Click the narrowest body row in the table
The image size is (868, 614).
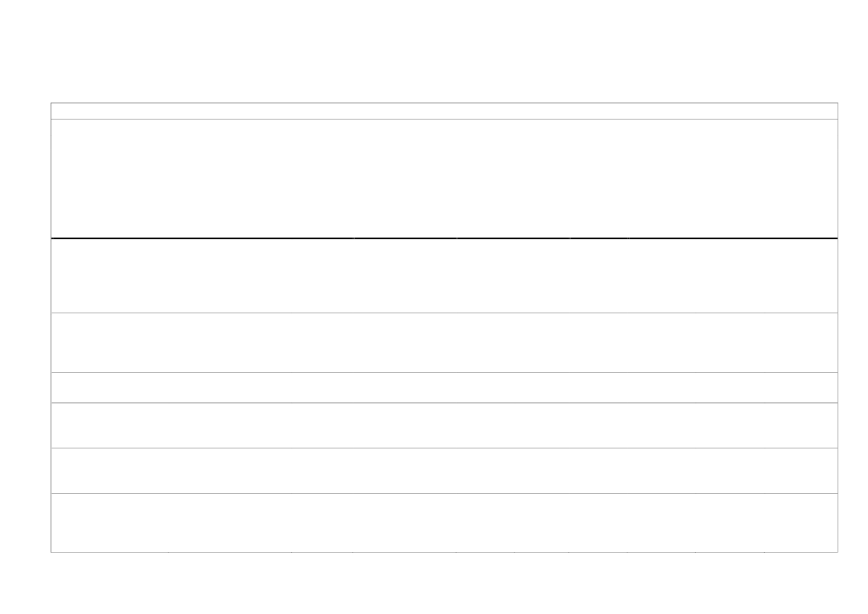[x=444, y=388]
